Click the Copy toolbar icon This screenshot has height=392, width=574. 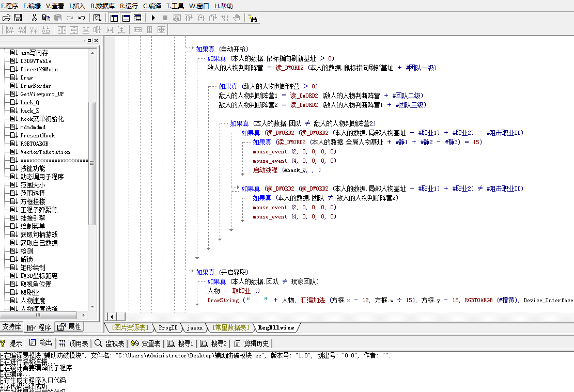46,18
